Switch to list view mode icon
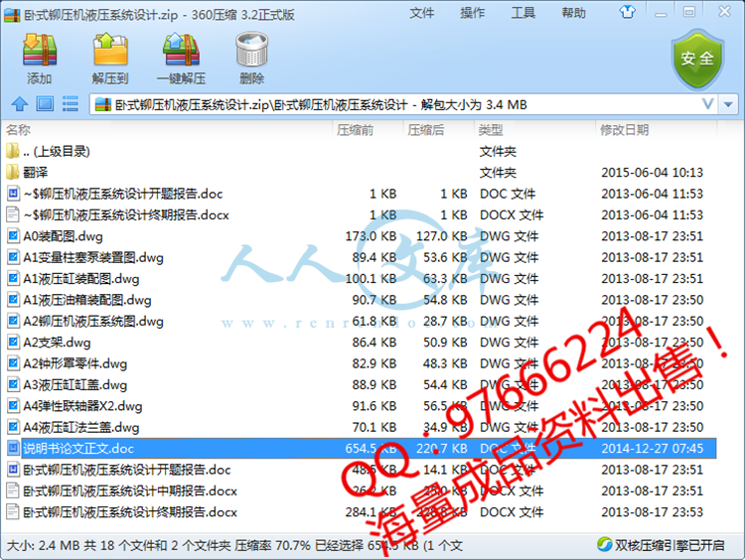The height and width of the screenshot is (560, 745). point(71,103)
